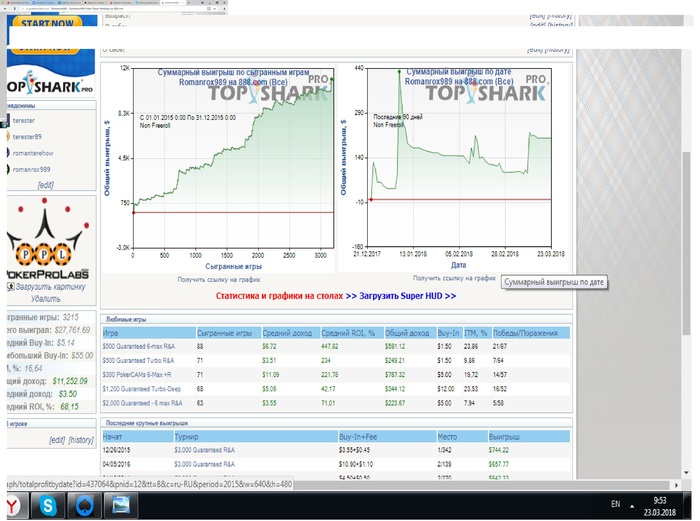The width and height of the screenshot is (700, 521).
Task: Switch the EN input language indicator
Action: tap(615, 504)
